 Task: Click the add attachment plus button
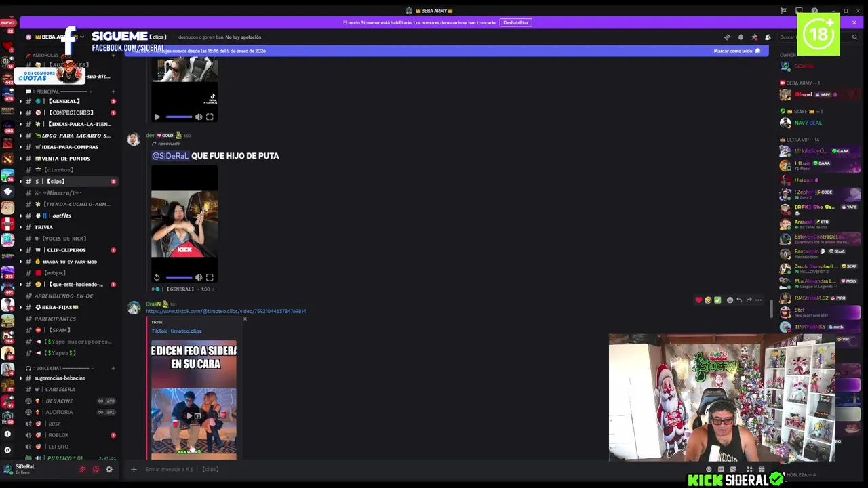(x=134, y=469)
